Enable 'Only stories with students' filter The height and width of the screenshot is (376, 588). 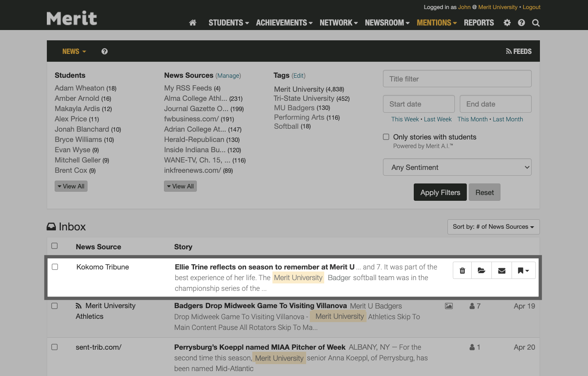386,137
